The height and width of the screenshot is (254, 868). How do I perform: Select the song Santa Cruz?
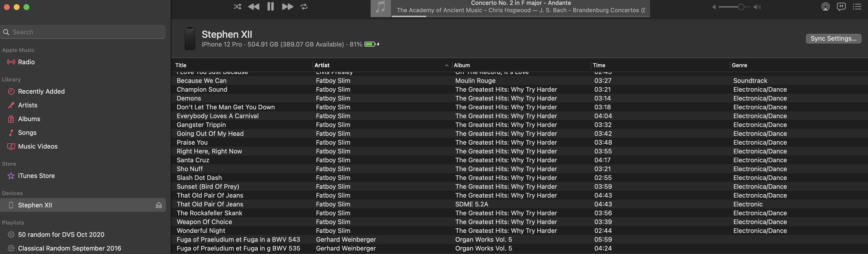click(193, 160)
